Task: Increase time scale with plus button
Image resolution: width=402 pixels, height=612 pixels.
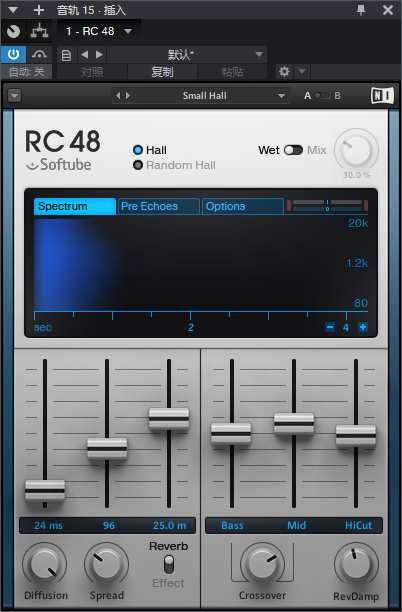Action: pyautogui.click(x=363, y=327)
